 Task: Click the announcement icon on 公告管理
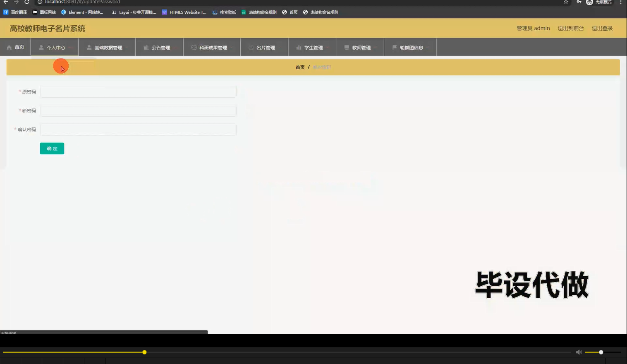tap(146, 47)
